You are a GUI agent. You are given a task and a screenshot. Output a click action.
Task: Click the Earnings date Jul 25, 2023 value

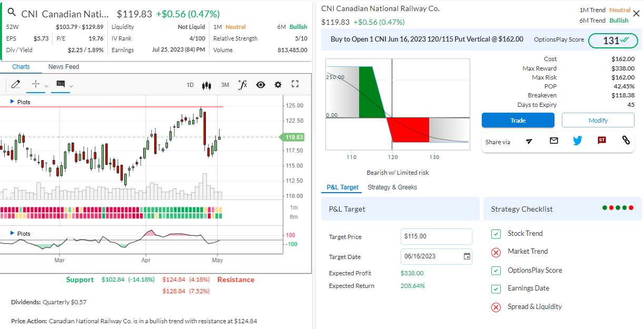179,50
